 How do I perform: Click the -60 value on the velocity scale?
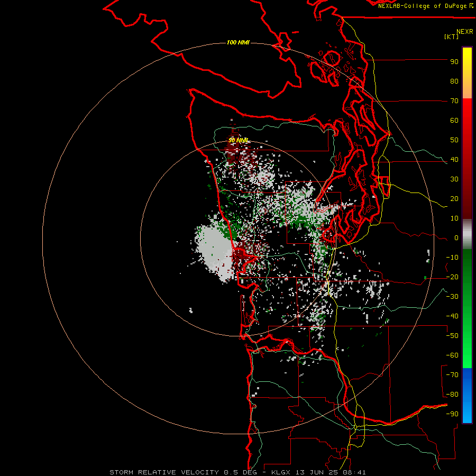pyautogui.click(x=452, y=355)
